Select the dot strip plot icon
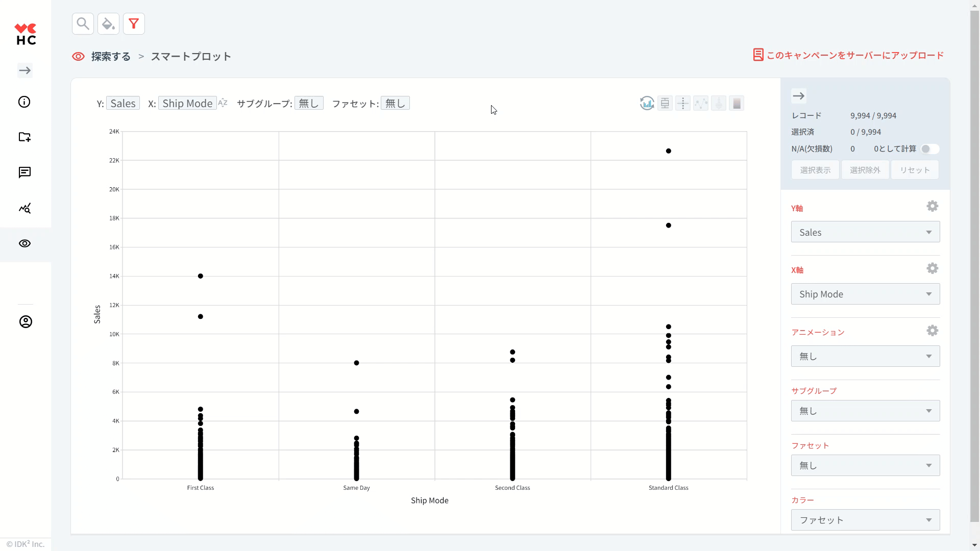980x551 pixels. tap(682, 104)
